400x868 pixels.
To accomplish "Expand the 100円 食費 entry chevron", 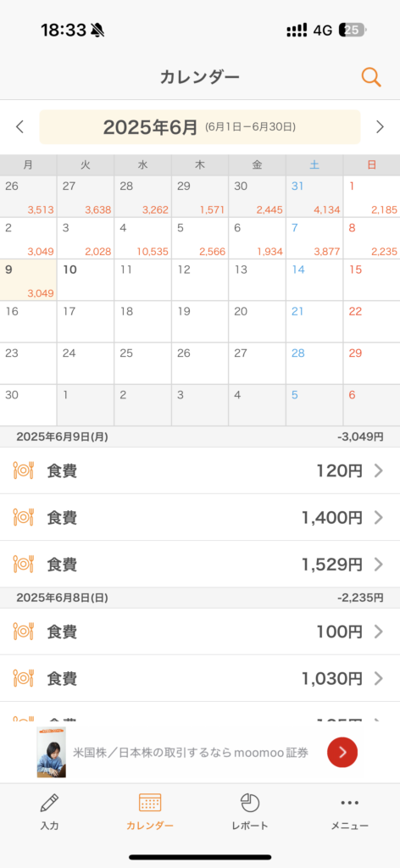I will click(379, 631).
